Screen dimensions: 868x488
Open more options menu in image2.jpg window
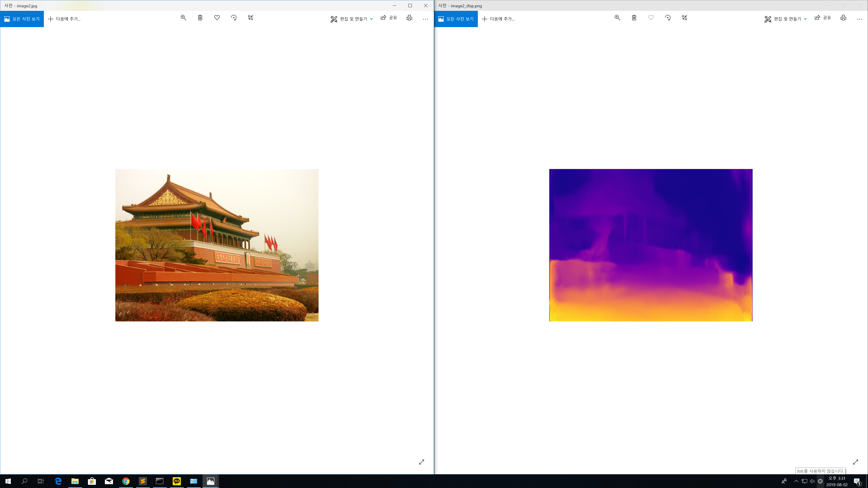pos(426,19)
